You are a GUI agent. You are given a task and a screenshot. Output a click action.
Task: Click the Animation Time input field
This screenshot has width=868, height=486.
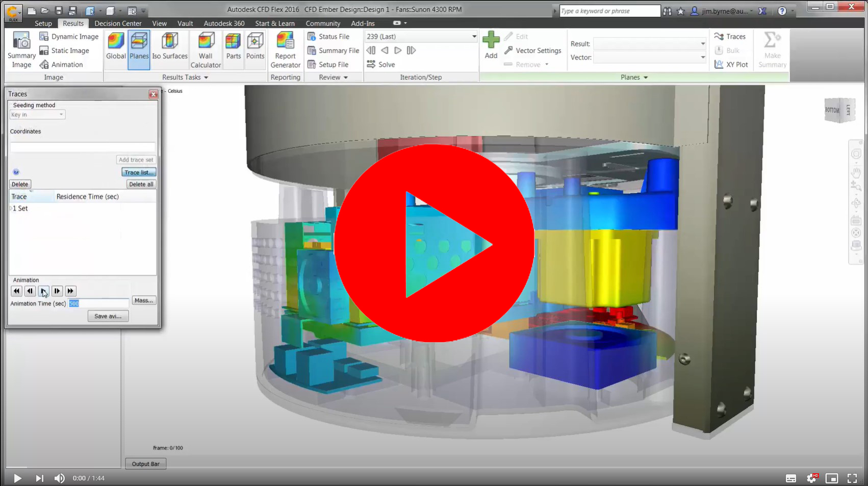pyautogui.click(x=99, y=303)
